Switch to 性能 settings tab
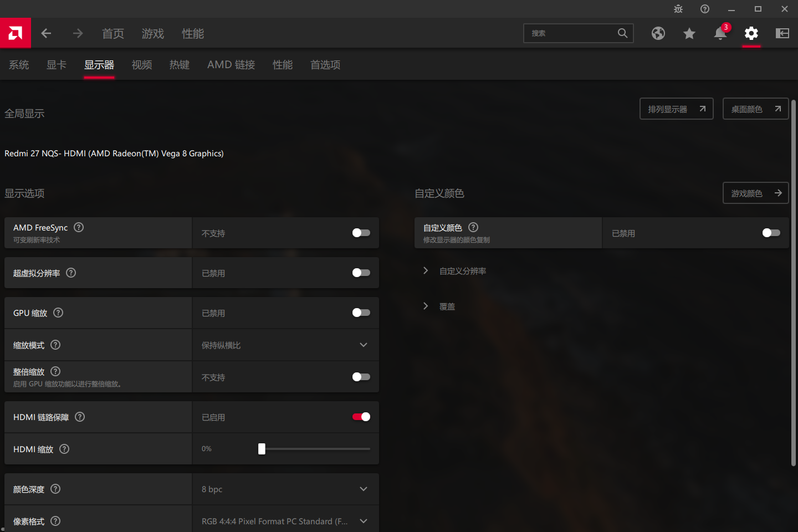 [x=283, y=65]
